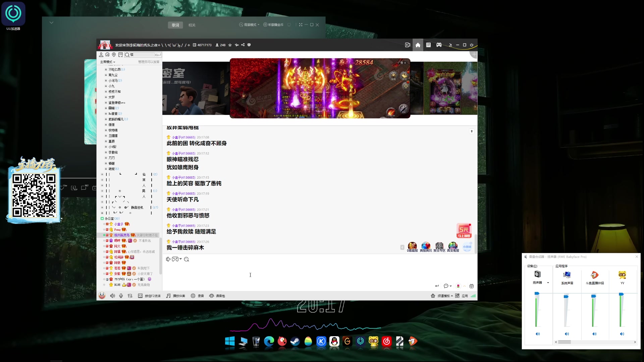This screenshot has width=644, height=362.
Task: Click 播放伴奏 in bottom bar
Action: click(x=176, y=296)
